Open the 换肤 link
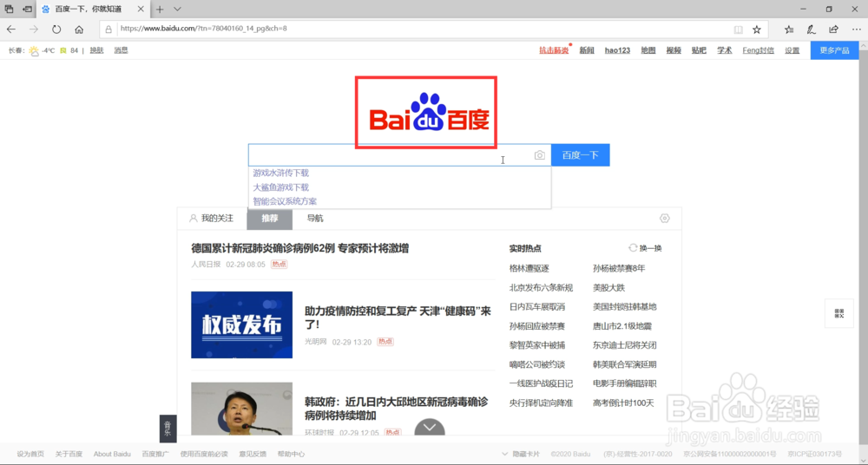Image resolution: width=868 pixels, height=465 pixels. pos(97,50)
